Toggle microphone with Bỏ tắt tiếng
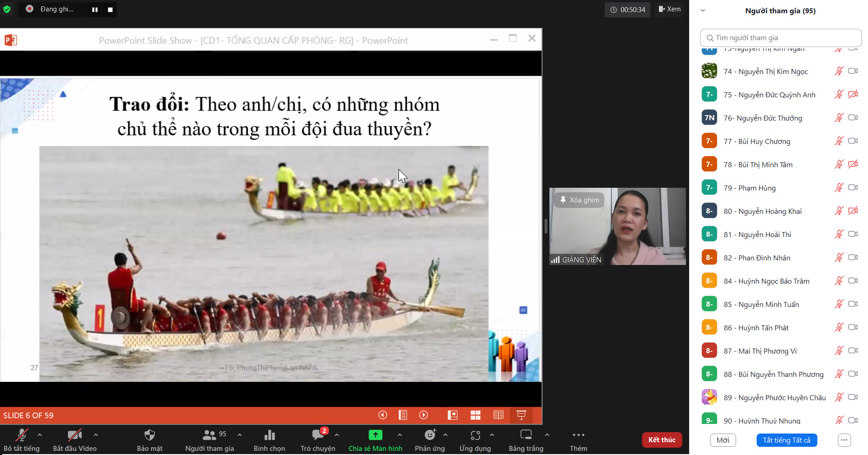Screen dimensions: 868x455 pyautogui.click(x=21, y=440)
